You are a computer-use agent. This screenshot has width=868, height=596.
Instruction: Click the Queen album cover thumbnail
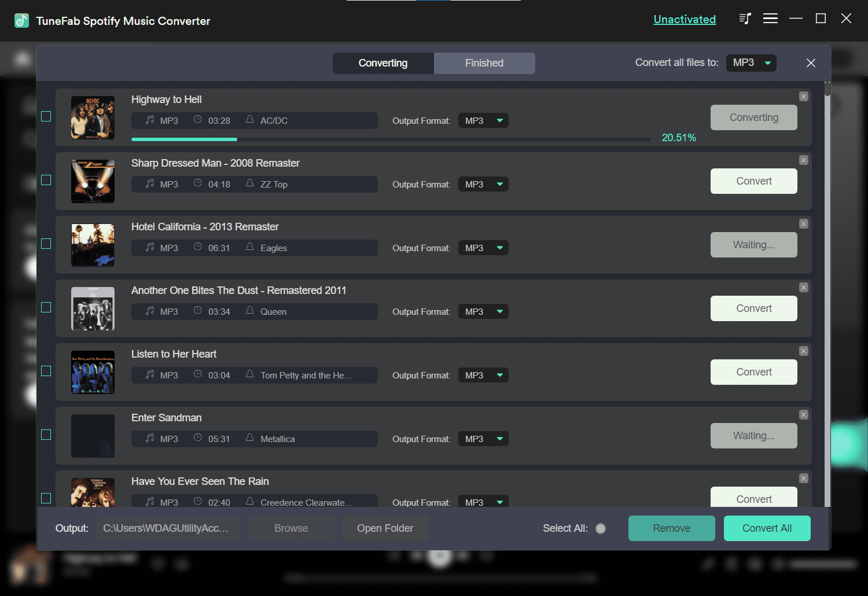point(93,308)
